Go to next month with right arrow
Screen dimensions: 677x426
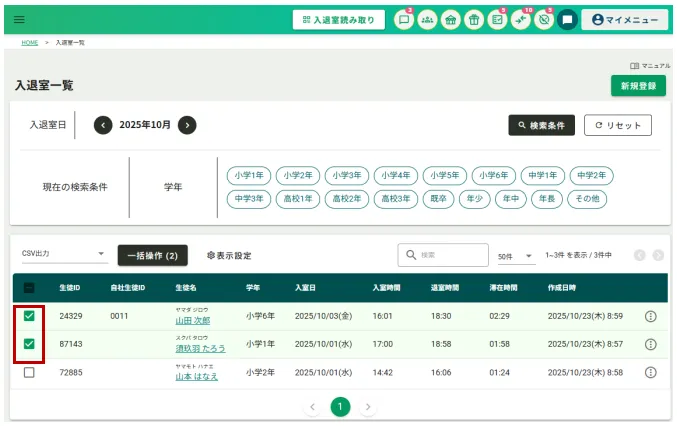[187, 125]
